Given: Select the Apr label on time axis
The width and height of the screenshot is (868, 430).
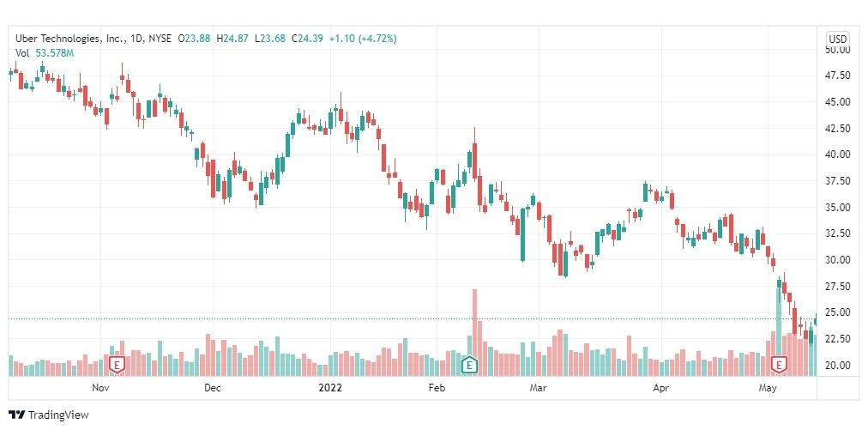Looking at the screenshot, I should click(660, 387).
